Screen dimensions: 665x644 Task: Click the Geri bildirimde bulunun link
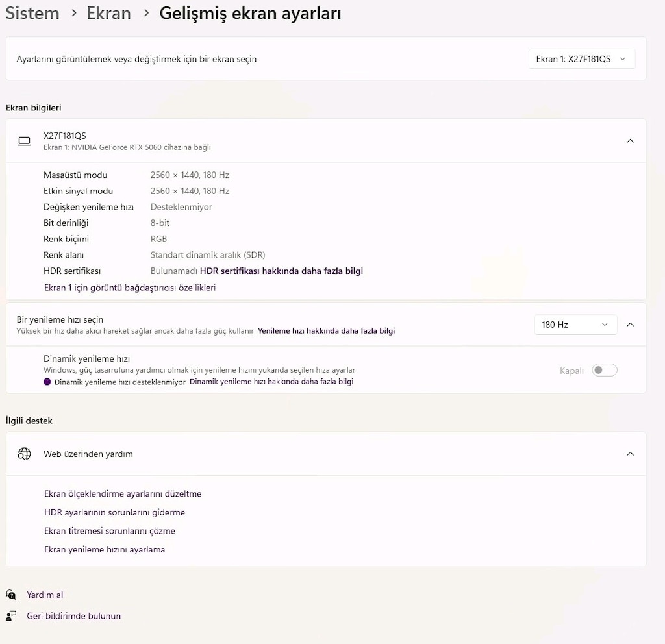pos(74,616)
